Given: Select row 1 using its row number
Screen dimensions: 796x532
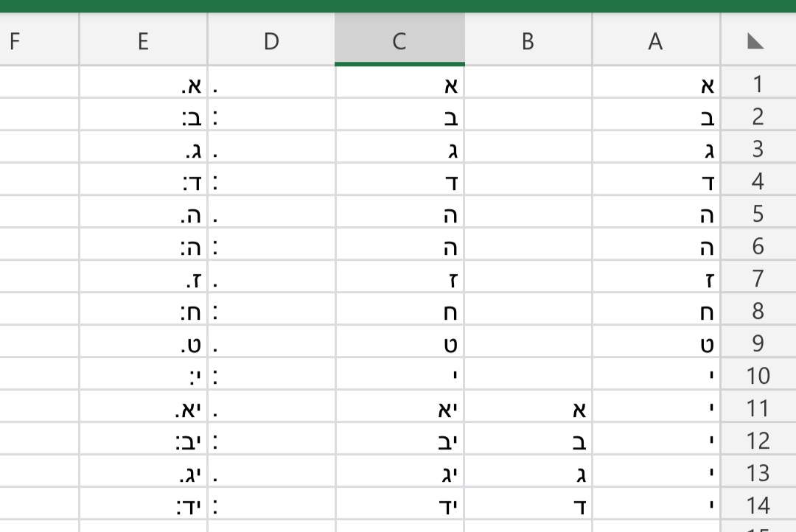Looking at the screenshot, I should point(759,85).
